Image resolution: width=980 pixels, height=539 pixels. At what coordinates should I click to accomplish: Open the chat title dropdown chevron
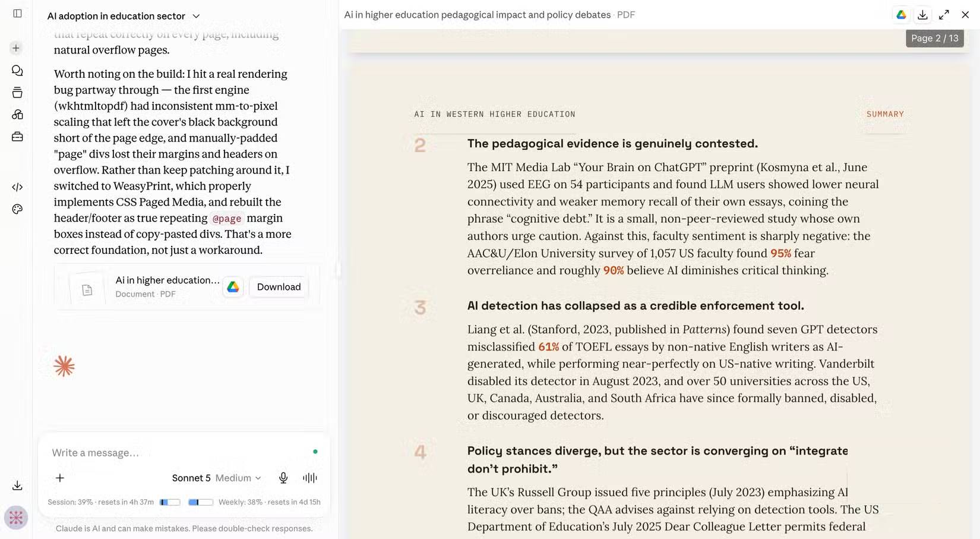[196, 16]
